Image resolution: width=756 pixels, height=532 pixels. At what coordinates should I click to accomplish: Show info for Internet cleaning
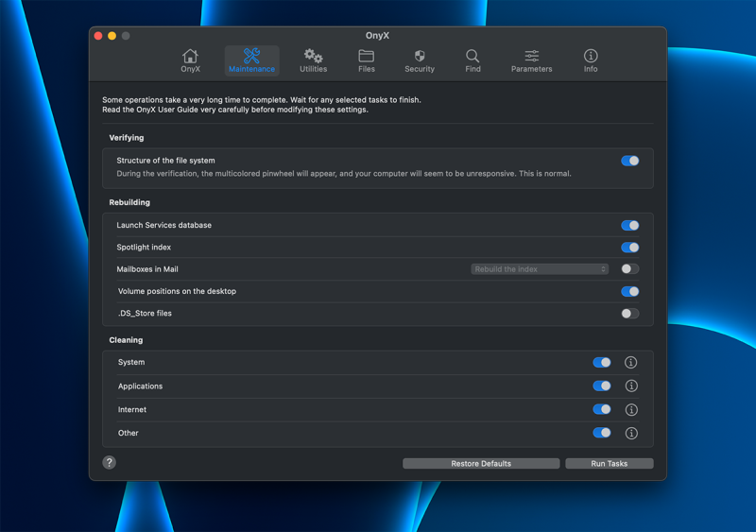pos(631,410)
